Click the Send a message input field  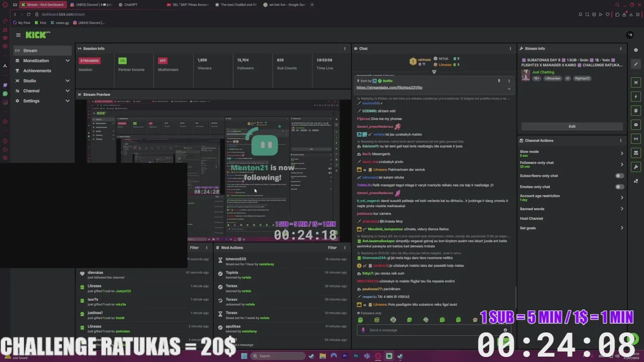coord(433,330)
